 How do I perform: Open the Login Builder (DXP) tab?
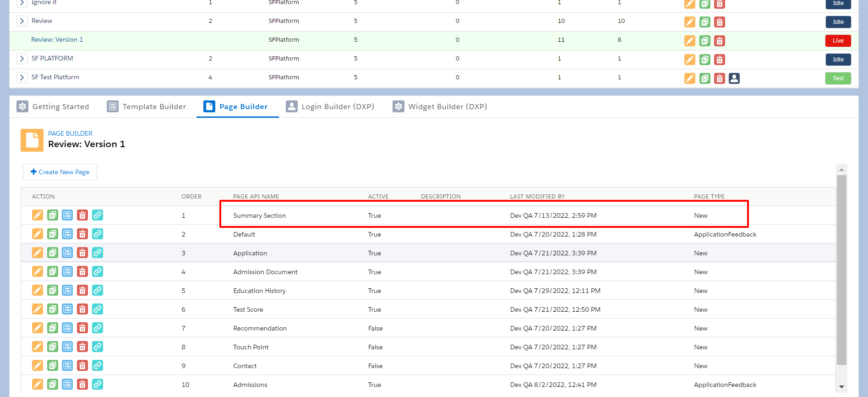tap(330, 107)
